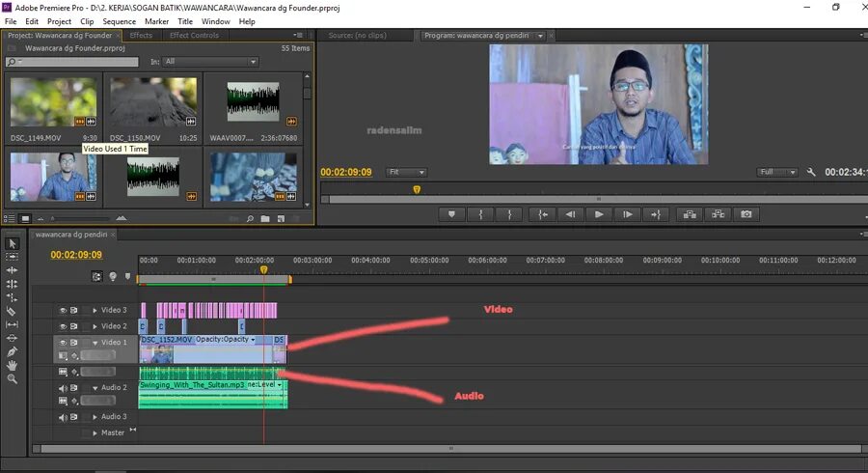The image size is (868, 473).
Task: Play the sequence in Program monitor
Action: pyautogui.click(x=599, y=214)
